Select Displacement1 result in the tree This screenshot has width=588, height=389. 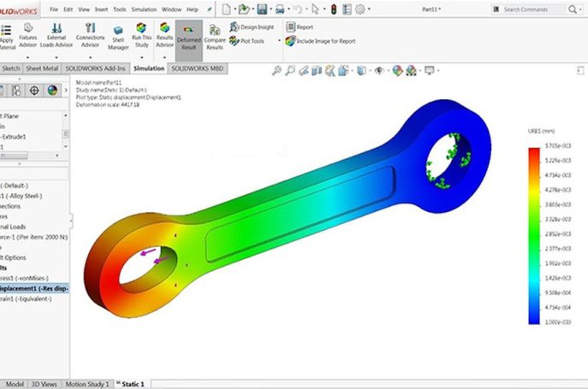click(34, 288)
